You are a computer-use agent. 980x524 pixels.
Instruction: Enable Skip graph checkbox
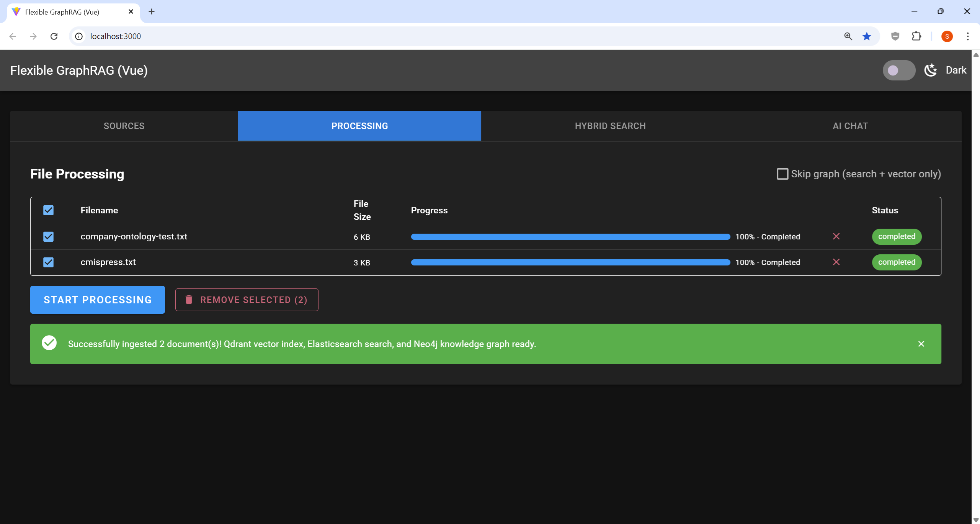click(x=782, y=174)
